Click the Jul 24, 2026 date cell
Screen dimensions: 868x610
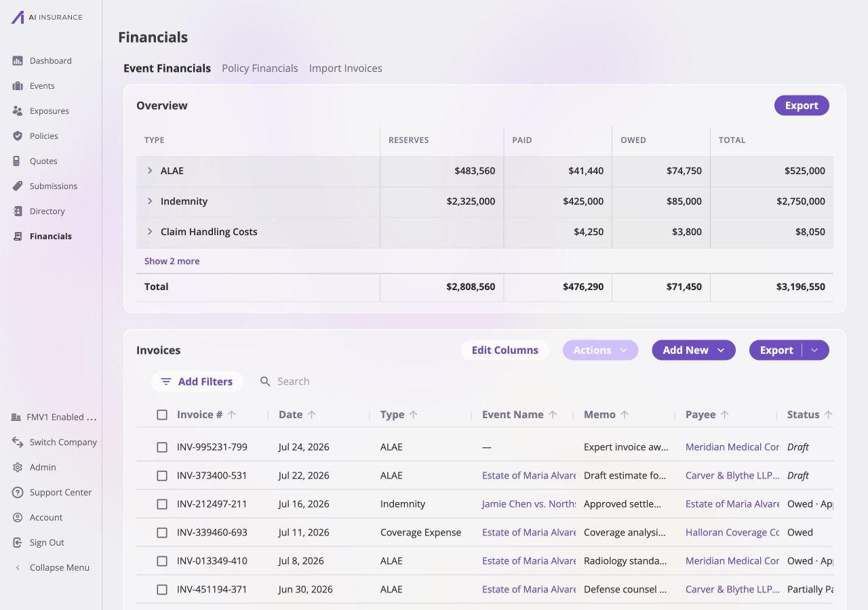pos(304,447)
